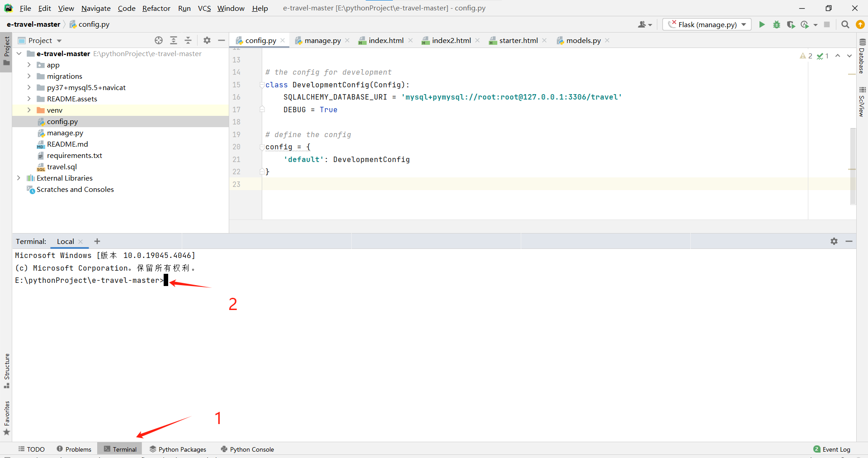Image resolution: width=868 pixels, height=458 pixels.
Task: Hide the Project tool window
Action: point(222,40)
